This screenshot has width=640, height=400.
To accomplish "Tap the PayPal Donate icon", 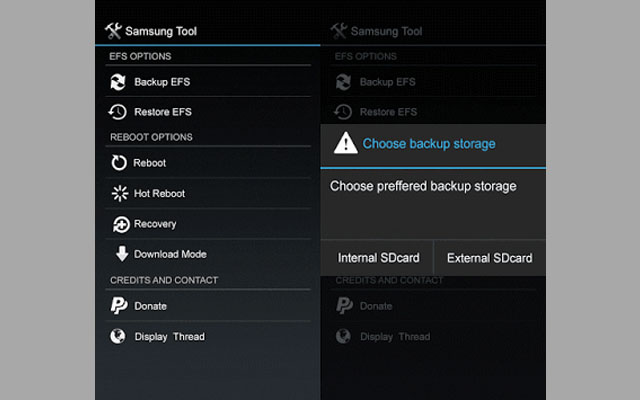I will [119, 305].
